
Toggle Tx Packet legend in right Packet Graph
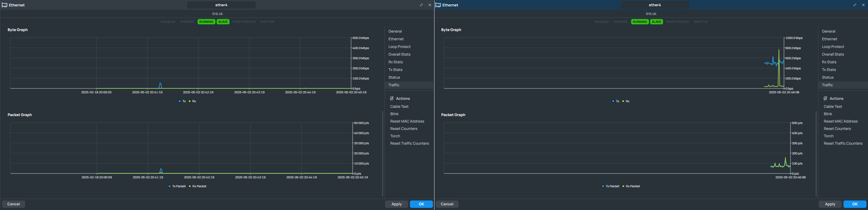click(611, 186)
